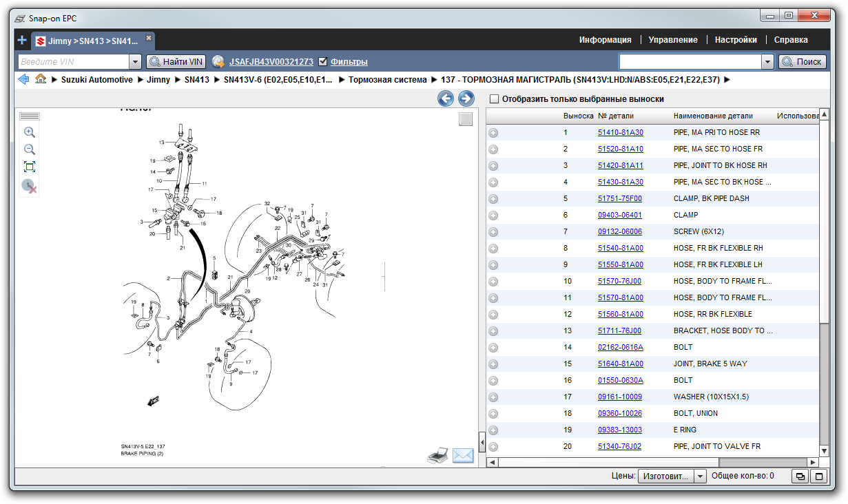Open part number 51570-76J00 link
Viewport: 848px width, 504px height.
tap(619, 281)
